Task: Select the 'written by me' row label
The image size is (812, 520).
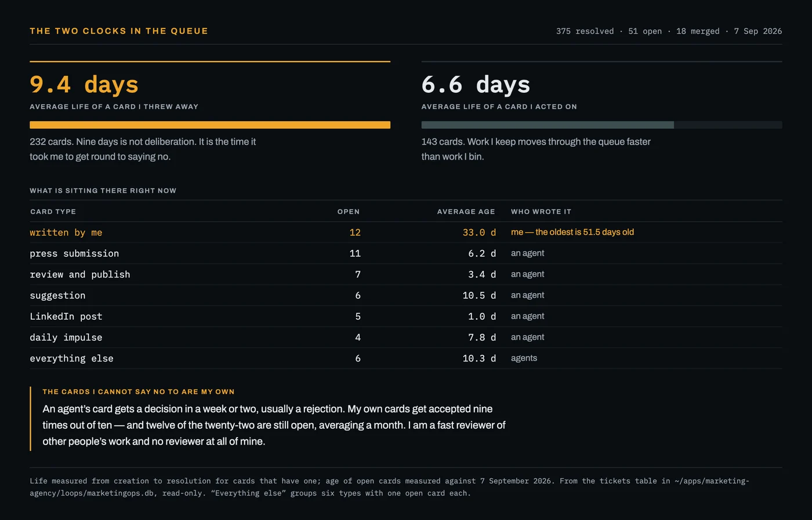Action: [x=66, y=233]
